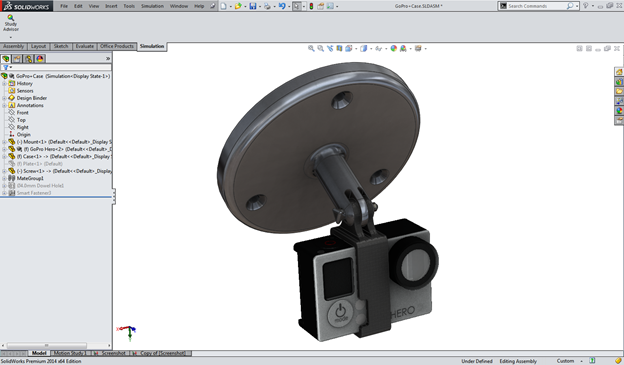The width and height of the screenshot is (624, 365).
Task: Open the File menu
Action: 64,6
